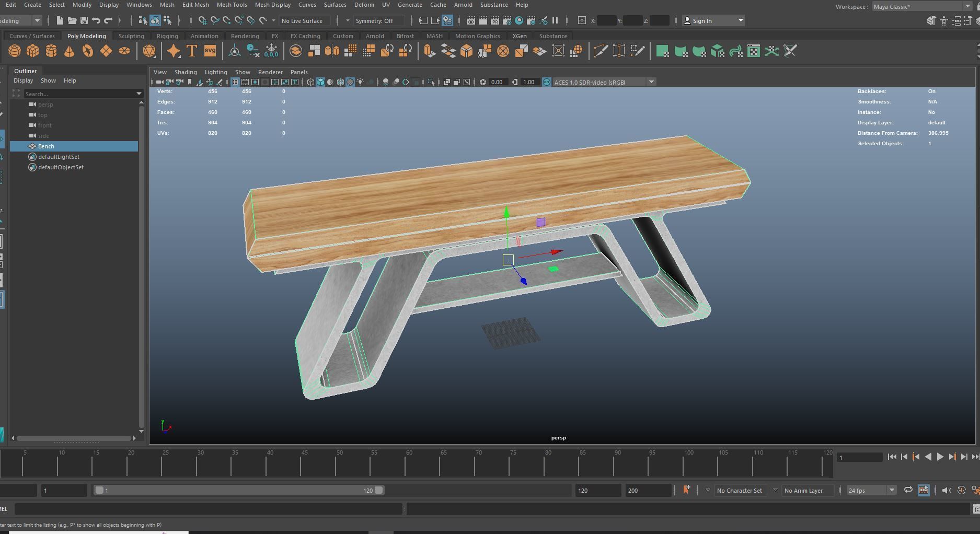Screen dimensions: 980x534
Task: Go to the start of playback range
Action: pyautogui.click(x=892, y=457)
